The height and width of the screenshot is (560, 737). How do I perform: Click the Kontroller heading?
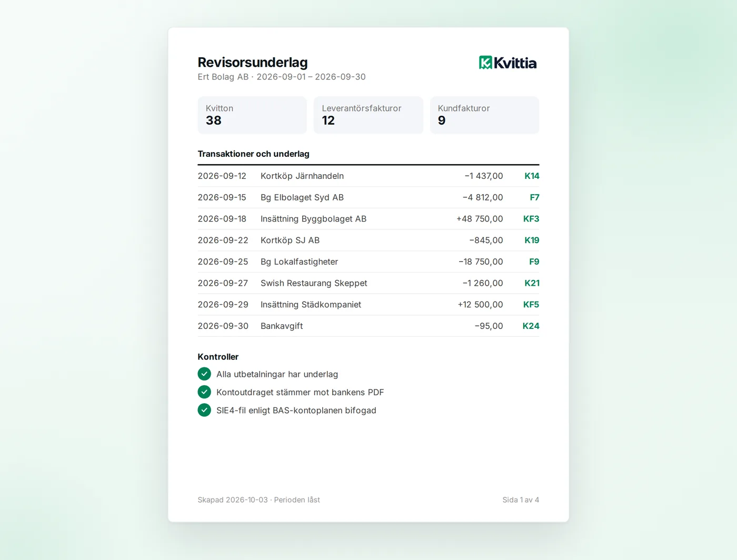click(x=218, y=356)
